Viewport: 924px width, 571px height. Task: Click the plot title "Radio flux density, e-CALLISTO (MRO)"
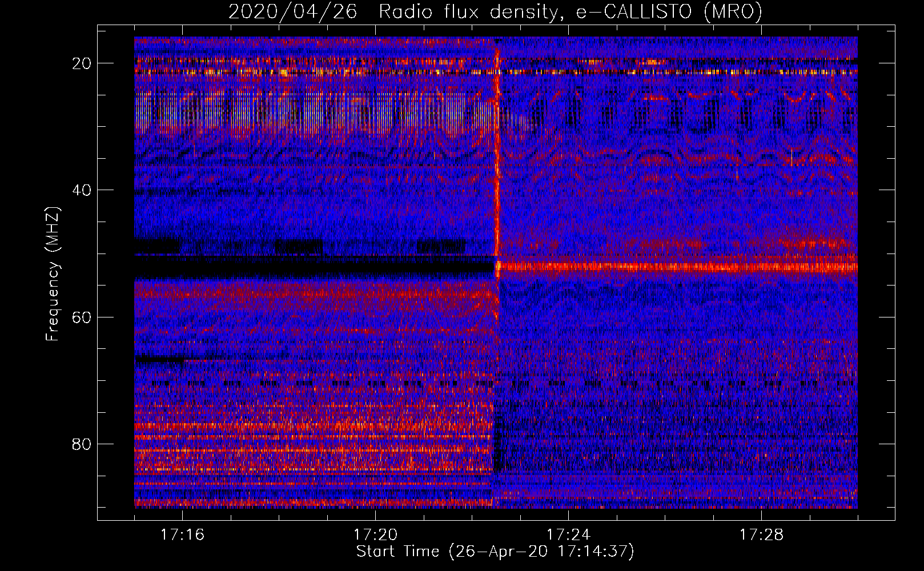[571, 11]
